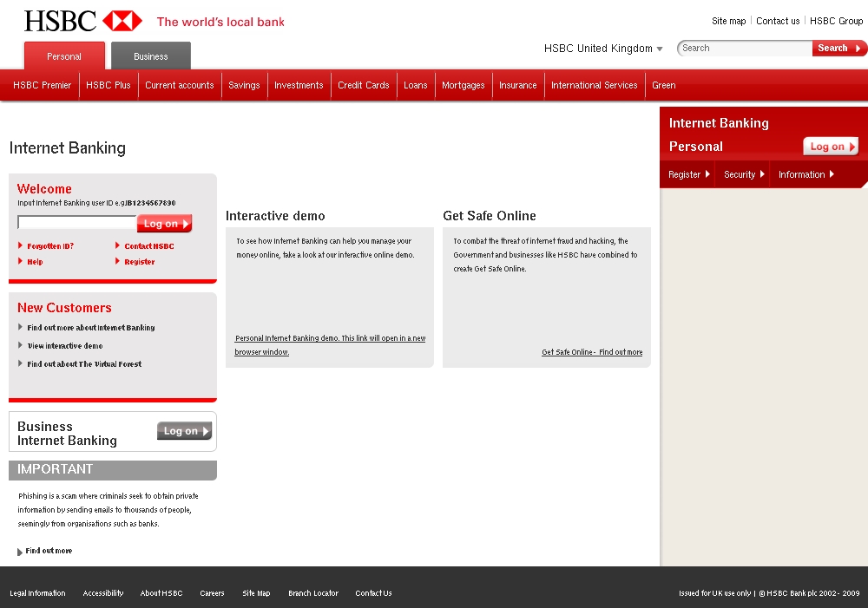Click the Get Safe Online heading
This screenshot has height=608, width=868.
point(490,216)
